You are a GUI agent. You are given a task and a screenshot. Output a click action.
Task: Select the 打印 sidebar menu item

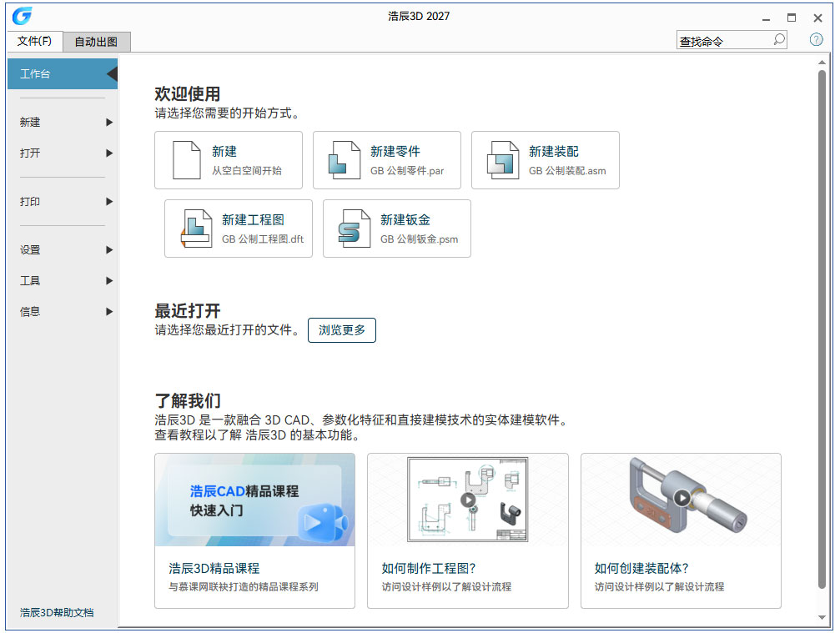pos(62,201)
